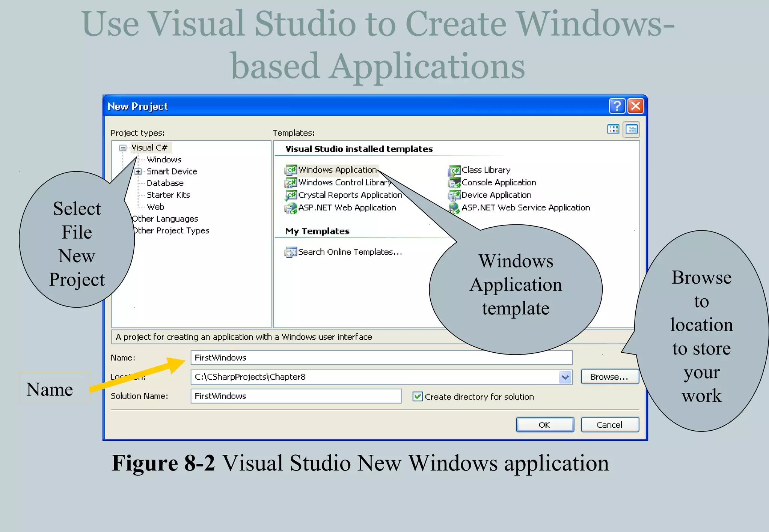Click the Search Online Templates... label

(x=350, y=252)
